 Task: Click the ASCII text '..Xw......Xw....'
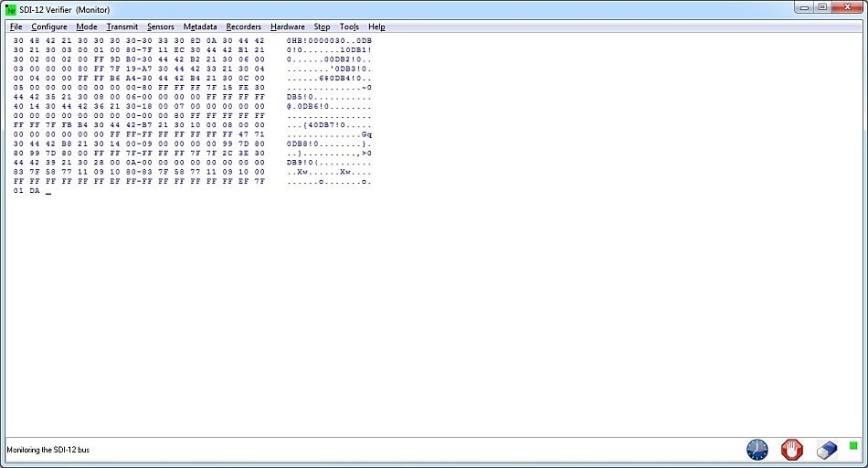(329, 172)
